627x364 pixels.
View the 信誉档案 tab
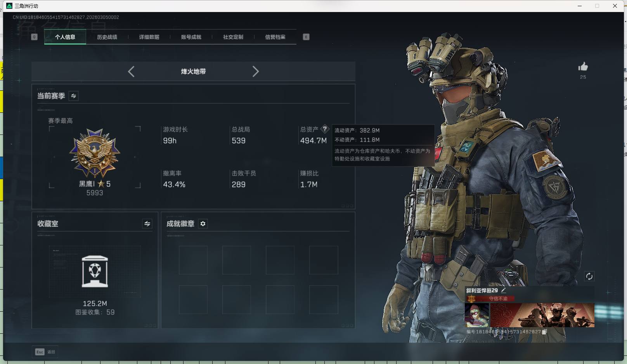tap(275, 37)
